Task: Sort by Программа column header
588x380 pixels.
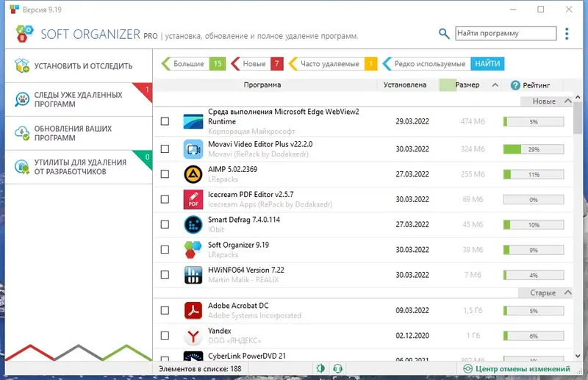Action: tap(262, 85)
